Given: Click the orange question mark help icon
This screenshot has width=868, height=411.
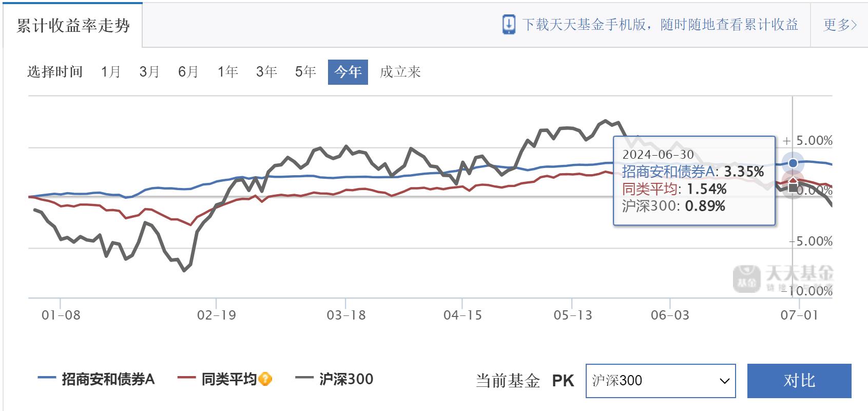Looking at the screenshot, I should click(265, 379).
